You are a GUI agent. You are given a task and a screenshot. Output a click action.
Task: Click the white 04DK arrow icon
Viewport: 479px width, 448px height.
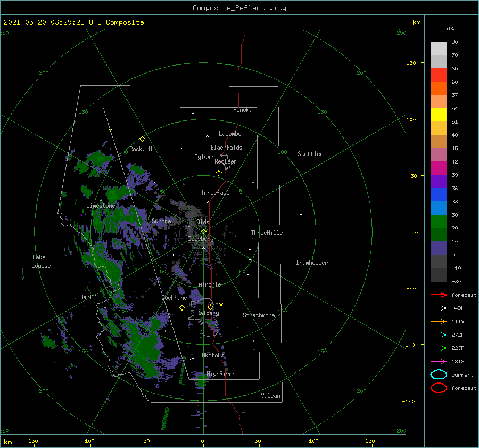tap(439, 308)
